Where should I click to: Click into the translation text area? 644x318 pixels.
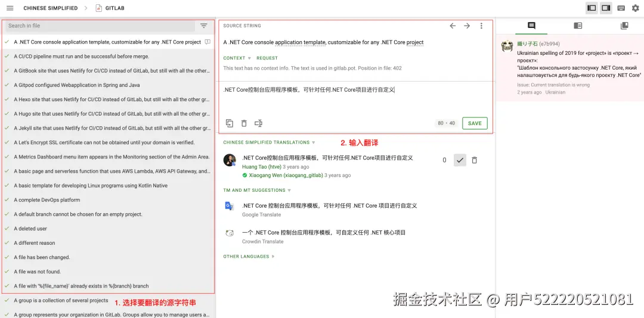[355, 98]
